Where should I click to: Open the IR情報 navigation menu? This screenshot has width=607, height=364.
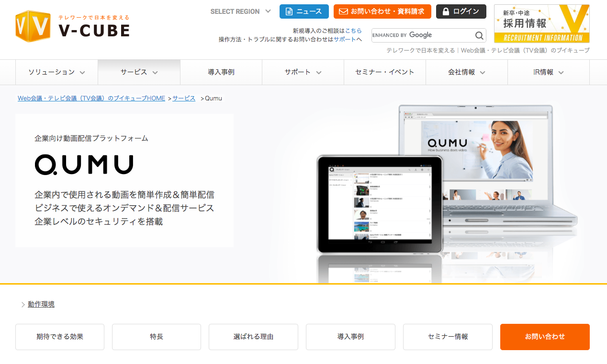click(549, 72)
